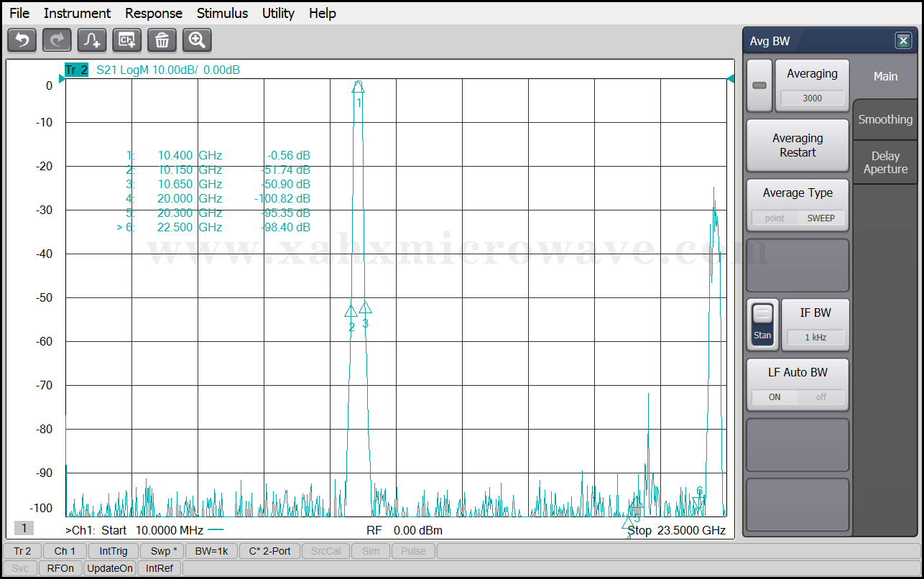Image resolution: width=924 pixels, height=579 pixels.
Task: Click the Ch 1 status bar button
Action: [x=65, y=551]
